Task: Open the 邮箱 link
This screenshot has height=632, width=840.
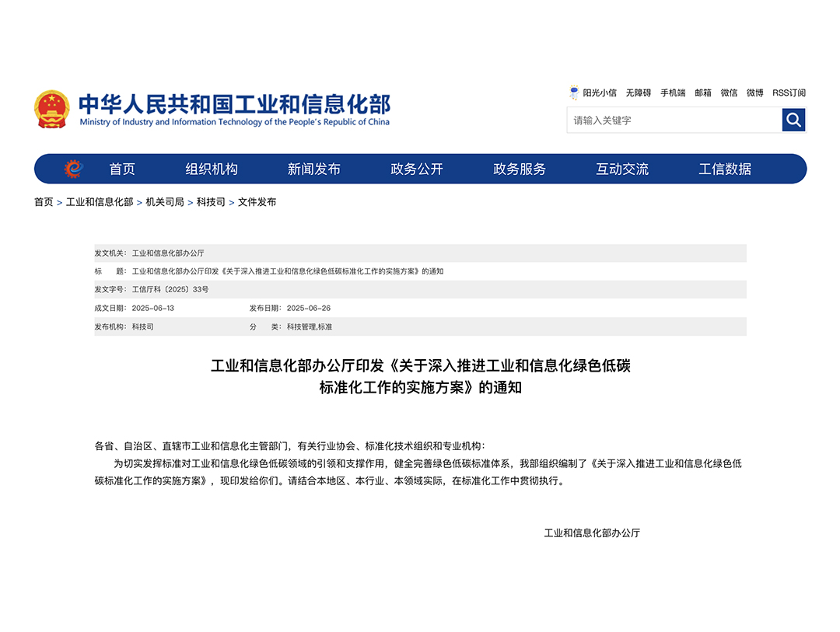Action: pyautogui.click(x=703, y=93)
